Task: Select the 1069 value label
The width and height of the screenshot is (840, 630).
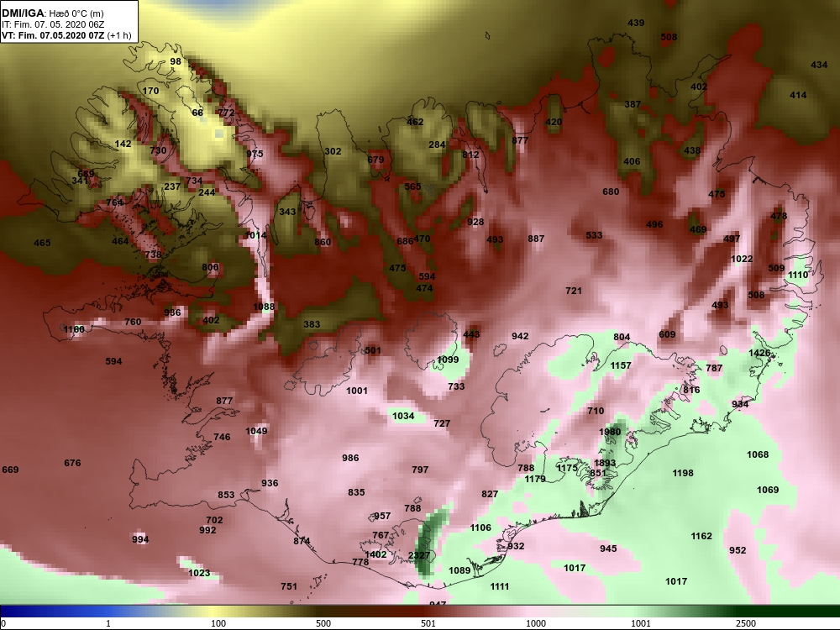Action: click(x=768, y=490)
